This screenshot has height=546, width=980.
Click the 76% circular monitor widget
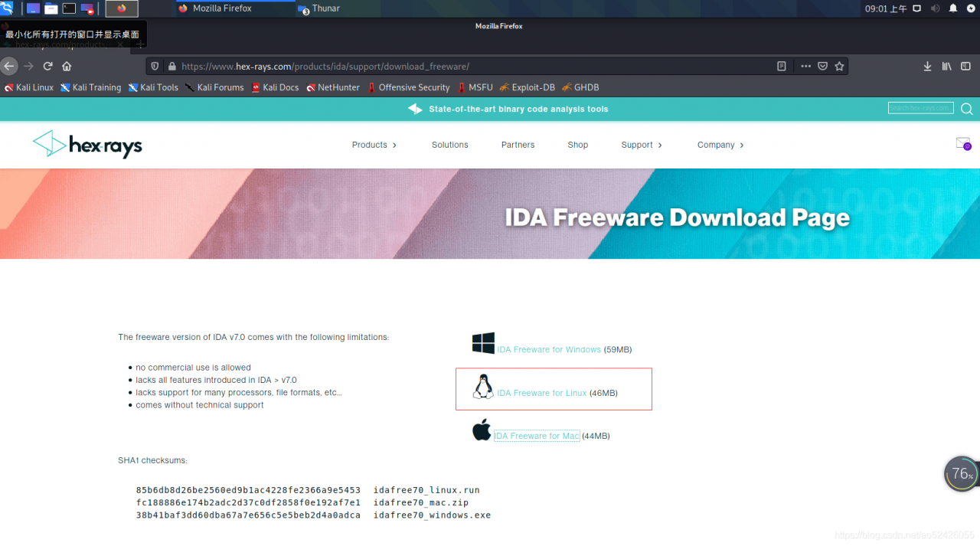point(961,474)
